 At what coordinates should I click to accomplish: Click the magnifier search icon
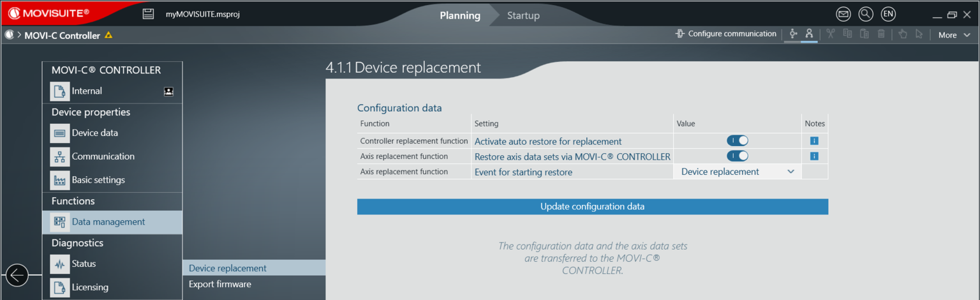pos(866,14)
